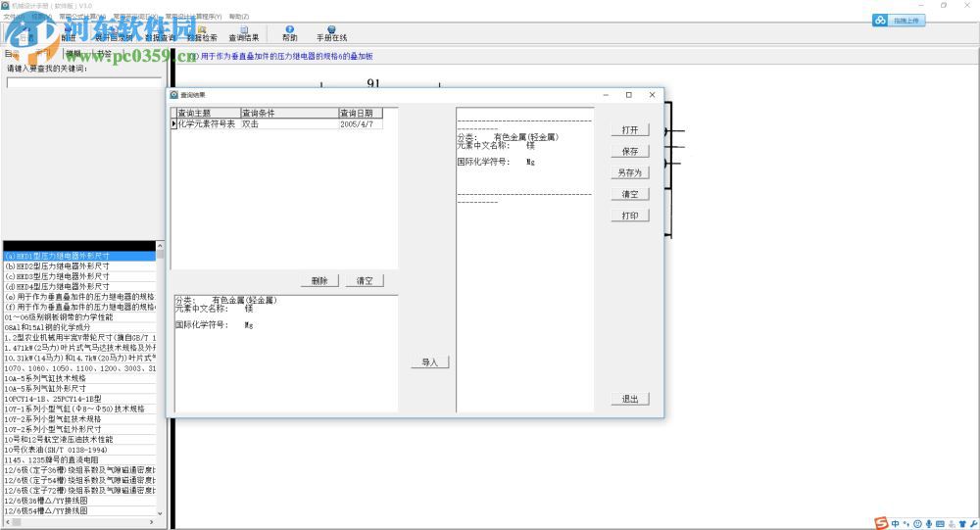980x530 pixels.
Task: Select 10A-5系列气缸外形尺寸 list item
Action: pos(79,388)
